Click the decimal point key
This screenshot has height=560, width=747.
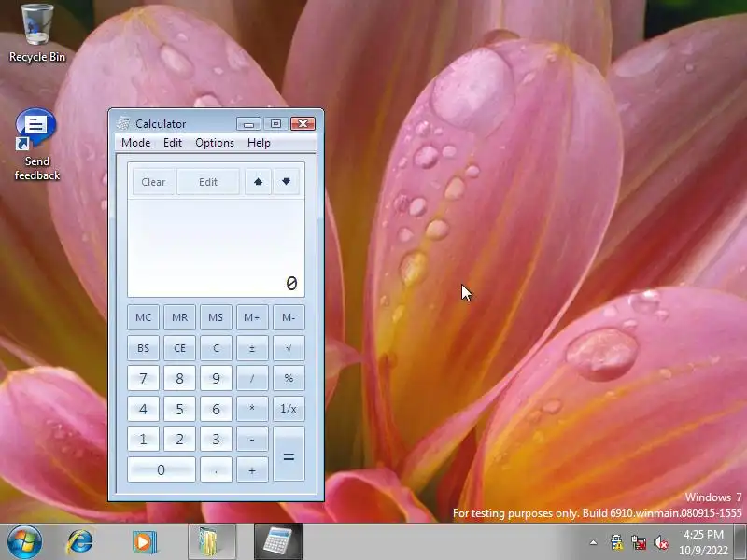[216, 469]
